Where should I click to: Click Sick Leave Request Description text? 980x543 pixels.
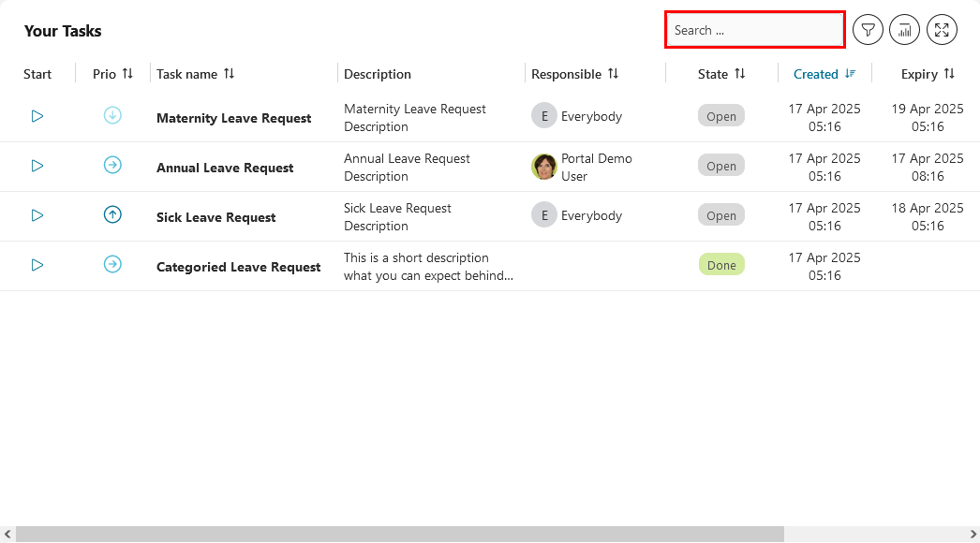[397, 217]
